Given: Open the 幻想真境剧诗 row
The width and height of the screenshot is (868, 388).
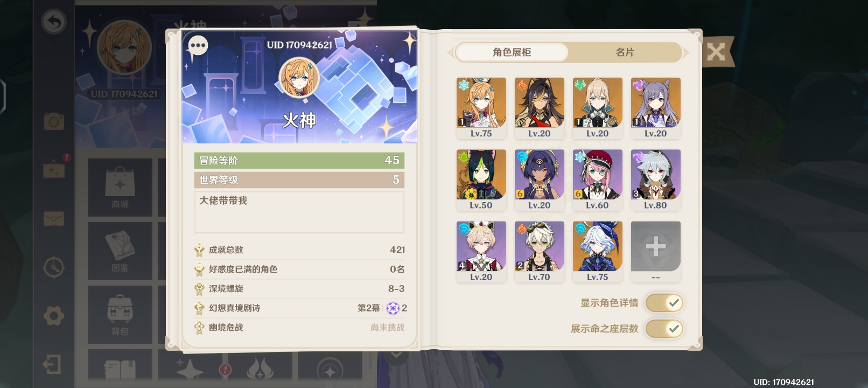Looking at the screenshot, I should (x=300, y=308).
